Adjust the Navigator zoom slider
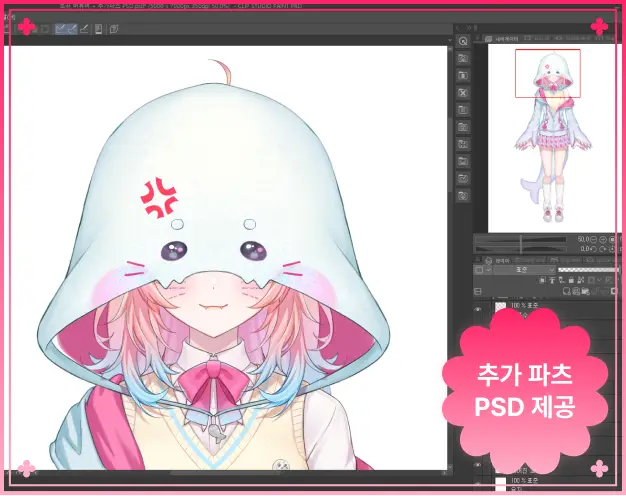This screenshot has width=626, height=496. pyautogui.click(x=521, y=240)
